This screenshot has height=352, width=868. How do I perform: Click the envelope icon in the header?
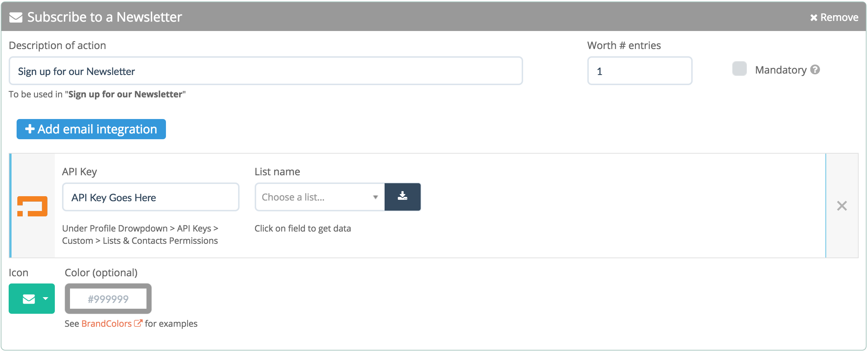tap(16, 17)
